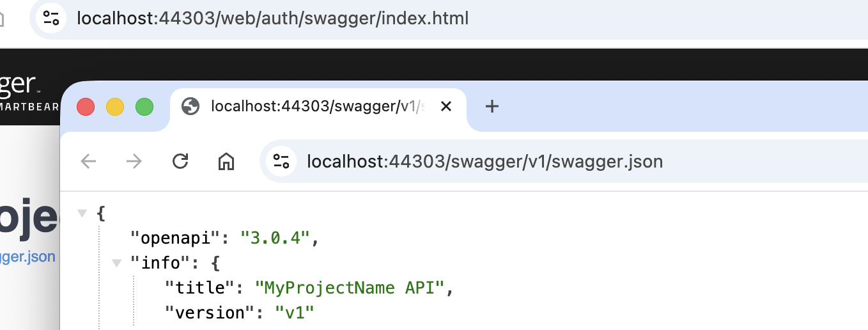Click the back arrow in the front browser window
868x330 pixels.
coord(88,161)
